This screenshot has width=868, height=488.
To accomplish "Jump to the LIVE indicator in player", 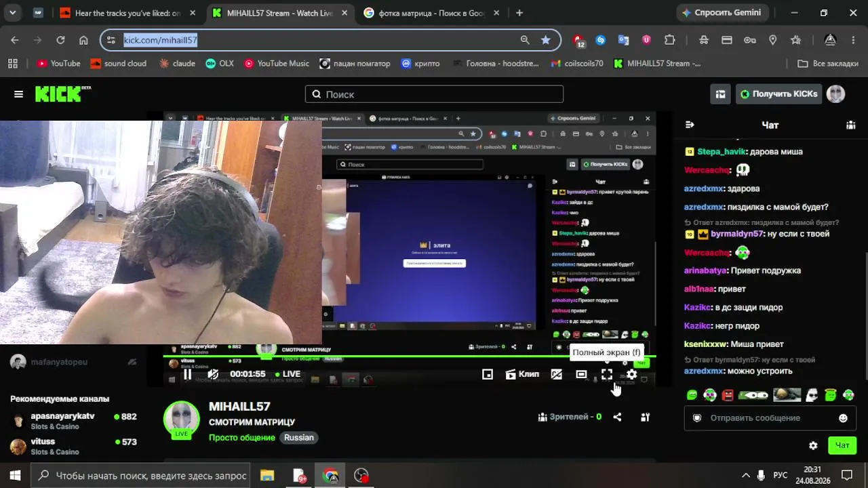I will (x=288, y=374).
